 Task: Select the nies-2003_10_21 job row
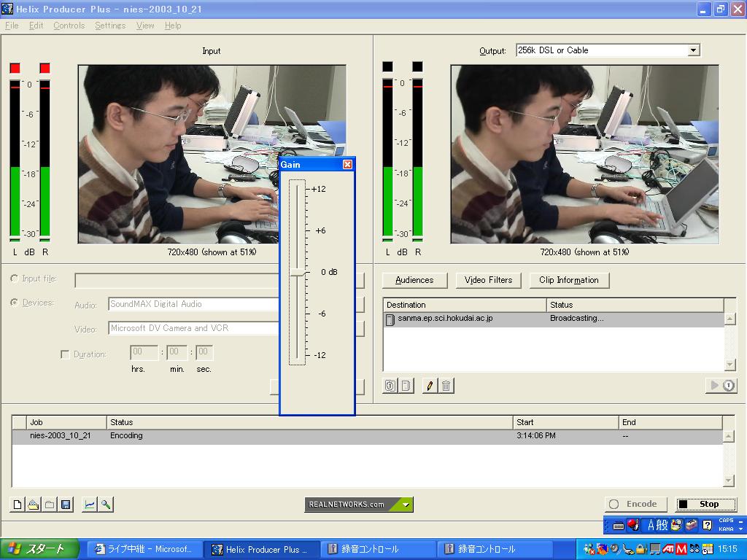(367, 436)
